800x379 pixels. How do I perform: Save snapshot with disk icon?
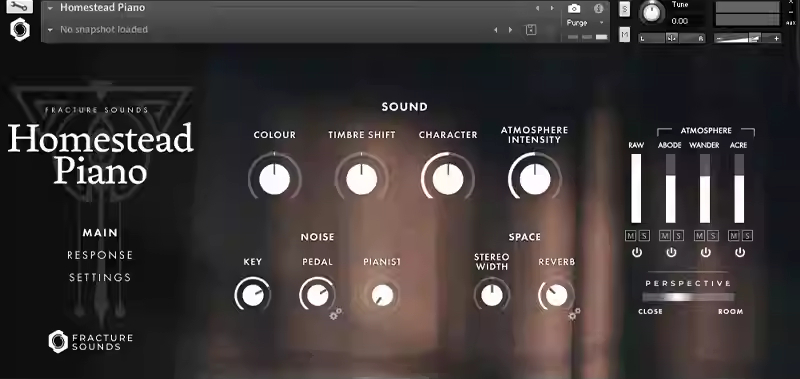pos(531,30)
